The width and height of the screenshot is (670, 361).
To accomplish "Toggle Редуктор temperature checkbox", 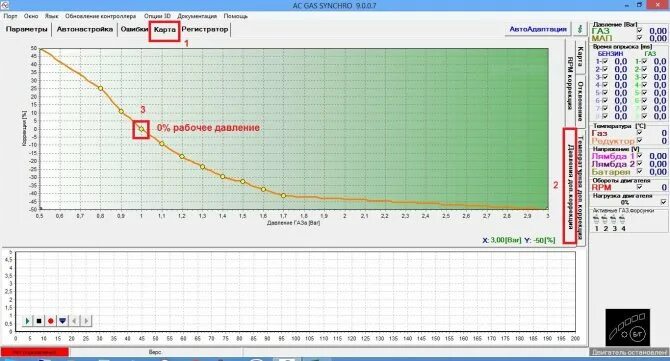I will coord(640,141).
